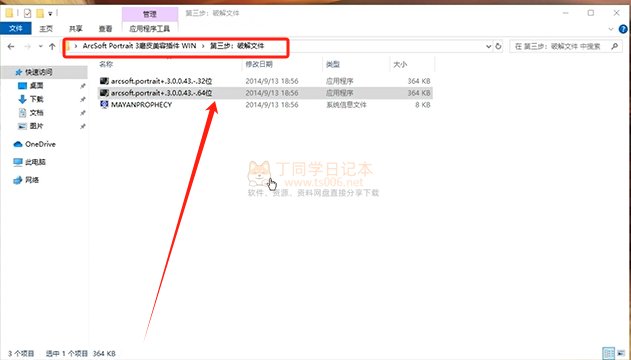Viewport: 631px width, 360px height.
Task: Open the 文件 ribbon tab
Action: [x=16, y=28]
